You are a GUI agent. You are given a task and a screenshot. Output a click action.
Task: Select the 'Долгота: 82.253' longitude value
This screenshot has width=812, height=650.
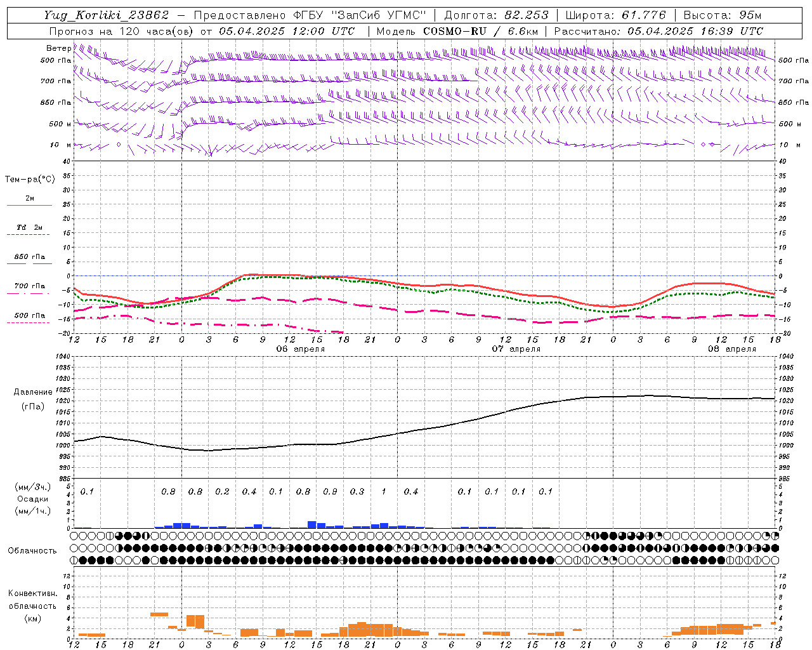497,15
